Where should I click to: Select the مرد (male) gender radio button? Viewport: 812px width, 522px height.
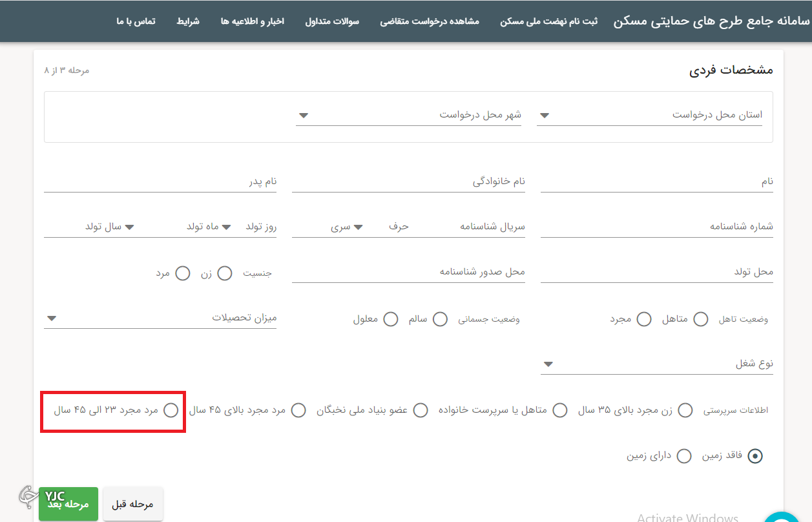pos(183,273)
